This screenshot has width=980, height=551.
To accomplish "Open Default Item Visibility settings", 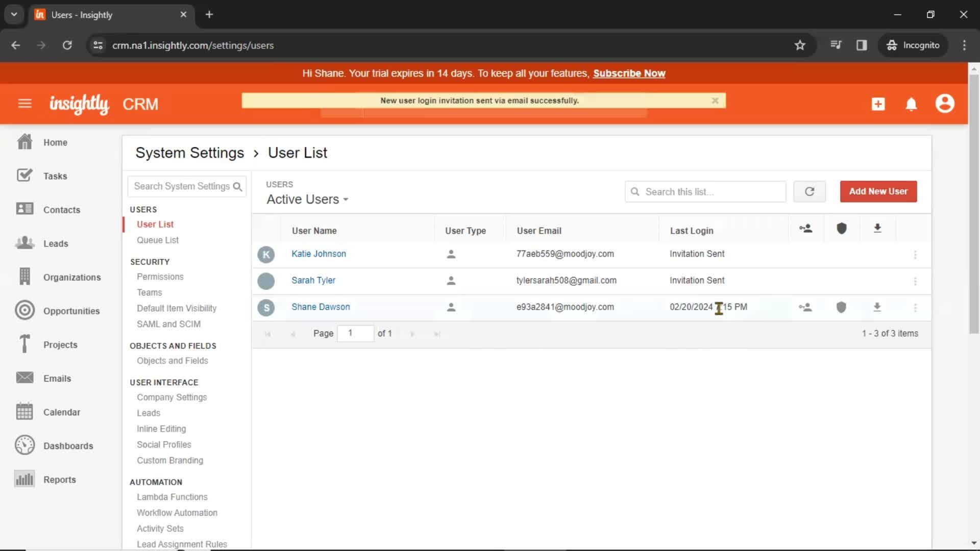I will pos(177,308).
